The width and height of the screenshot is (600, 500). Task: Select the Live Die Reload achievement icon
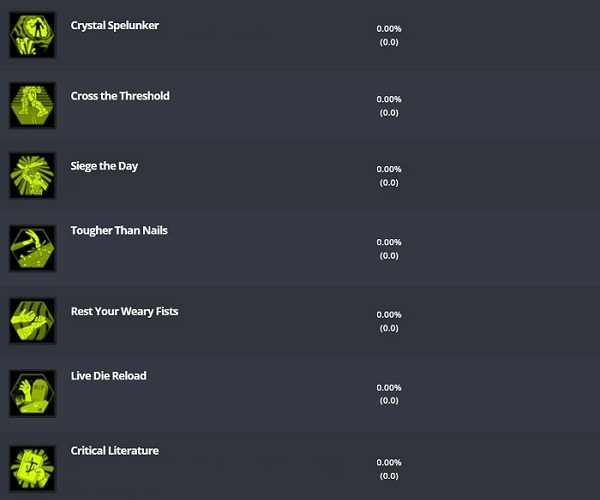[x=33, y=393]
